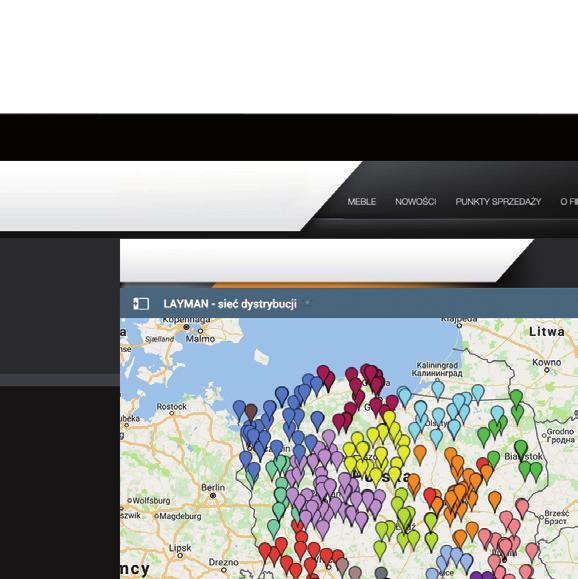Screen dimensions: 578x579
Task: Click the map title LAYMAN - sieć dystrybucji
Action: click(x=230, y=304)
